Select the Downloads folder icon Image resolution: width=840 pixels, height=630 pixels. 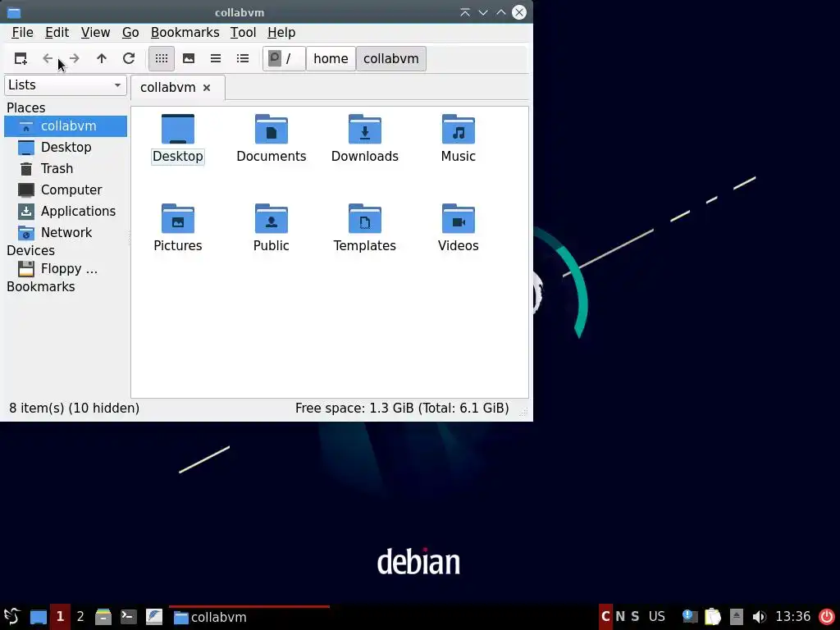(x=365, y=129)
